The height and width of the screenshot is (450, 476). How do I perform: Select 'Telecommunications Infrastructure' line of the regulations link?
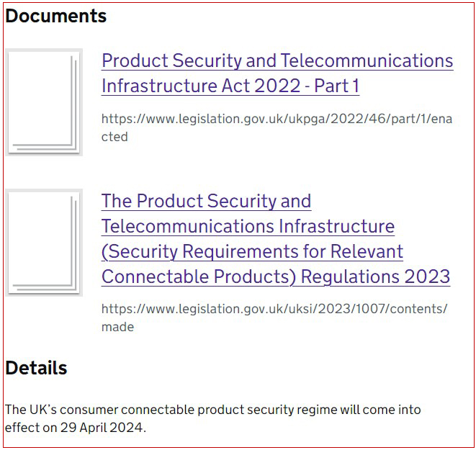[248, 226]
